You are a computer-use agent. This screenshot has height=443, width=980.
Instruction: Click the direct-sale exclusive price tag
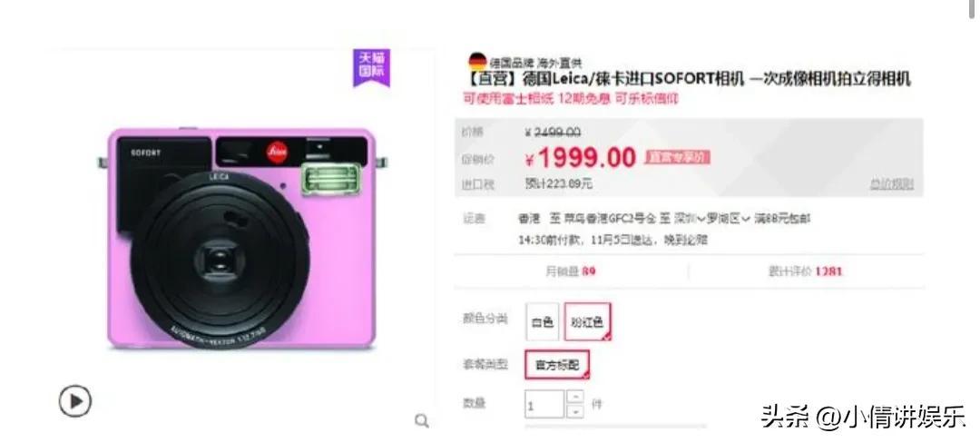click(x=678, y=157)
